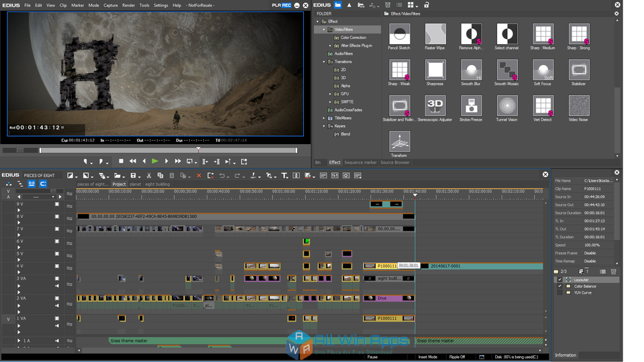The height and width of the screenshot is (362, 644).
Task: Select the Transform effect icon
Action: (x=400, y=141)
